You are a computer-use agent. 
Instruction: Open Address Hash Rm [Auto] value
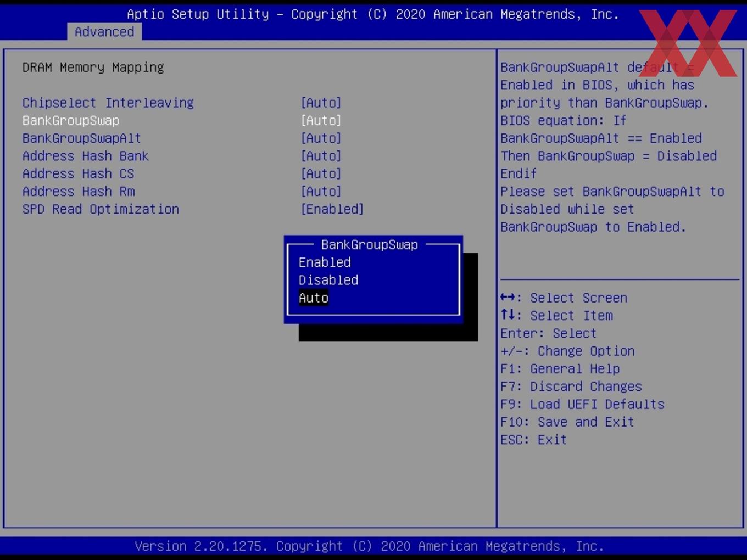pyautogui.click(x=321, y=192)
